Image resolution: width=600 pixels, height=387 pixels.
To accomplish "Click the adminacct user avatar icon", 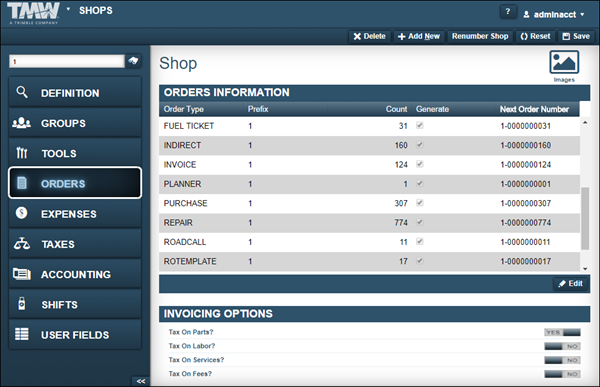I will click(x=527, y=15).
